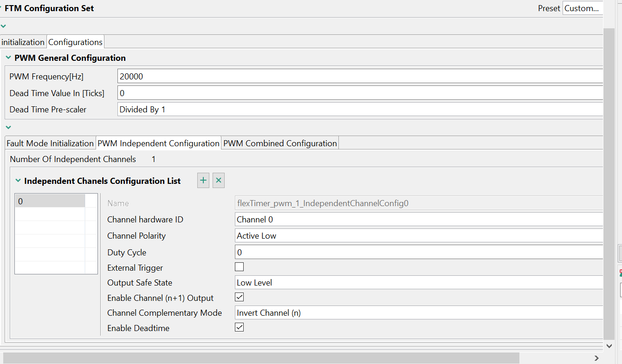Select the PWM Independent Configuration tab
Screen dimensions: 622x364
pos(158,143)
